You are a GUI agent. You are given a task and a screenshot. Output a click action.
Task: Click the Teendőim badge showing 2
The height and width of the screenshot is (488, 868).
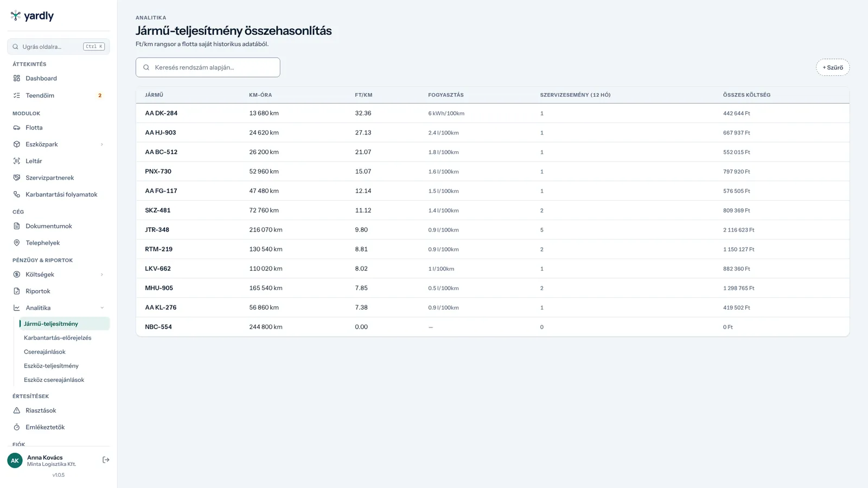tap(100, 95)
